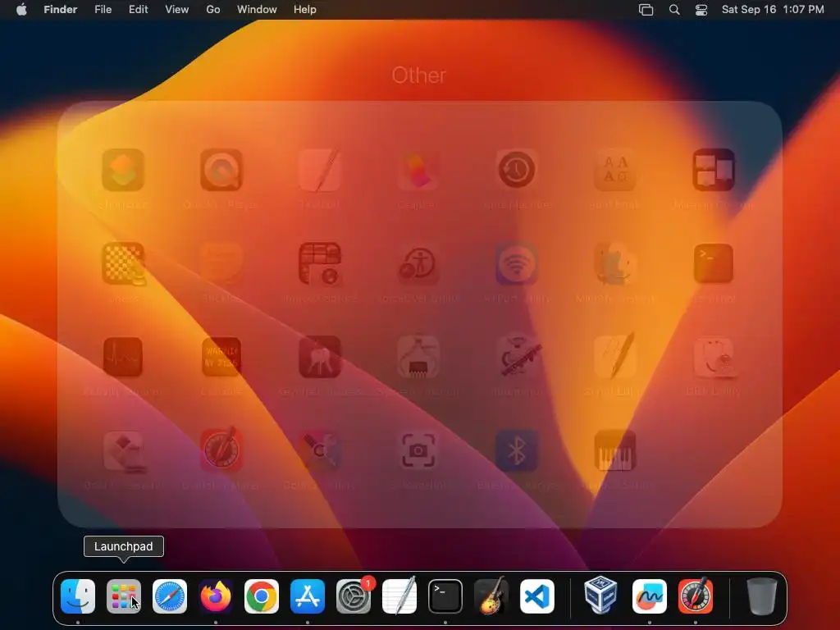
Task: Open Freeform from the Dock
Action: [x=650, y=596]
